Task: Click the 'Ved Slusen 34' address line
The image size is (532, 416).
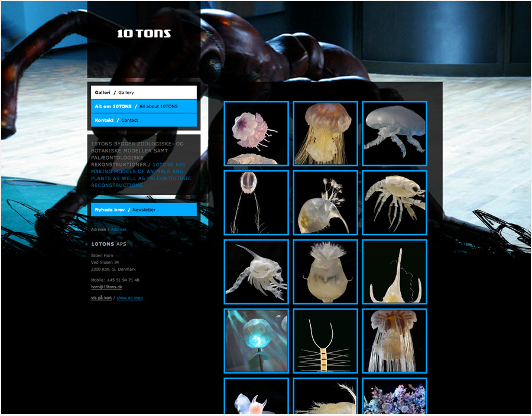Action: click(105, 262)
